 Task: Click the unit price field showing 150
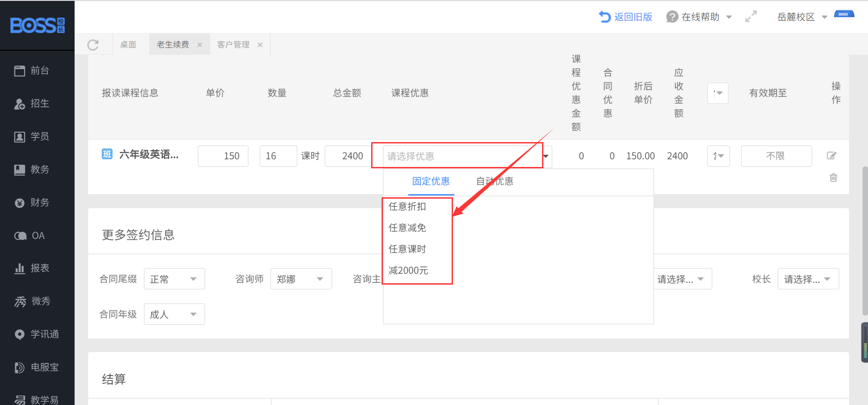[223, 156]
